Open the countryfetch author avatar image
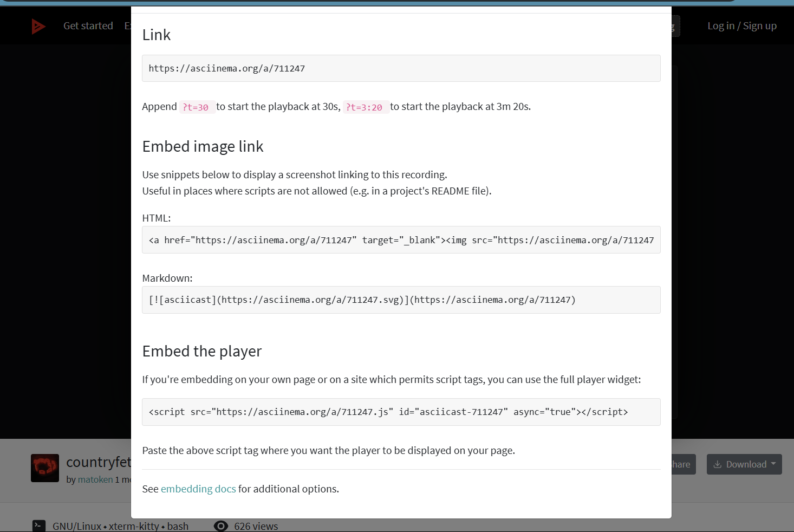794x532 pixels. click(x=45, y=468)
